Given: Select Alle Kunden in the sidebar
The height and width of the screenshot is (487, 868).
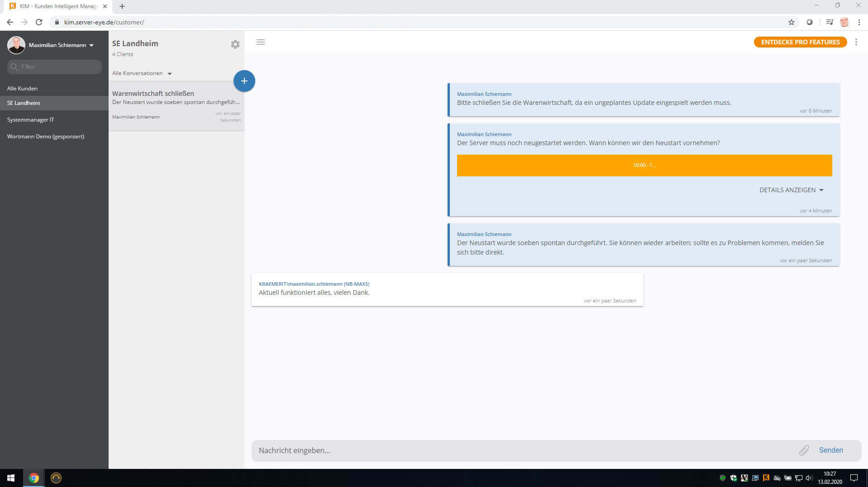Looking at the screenshot, I should click(22, 89).
